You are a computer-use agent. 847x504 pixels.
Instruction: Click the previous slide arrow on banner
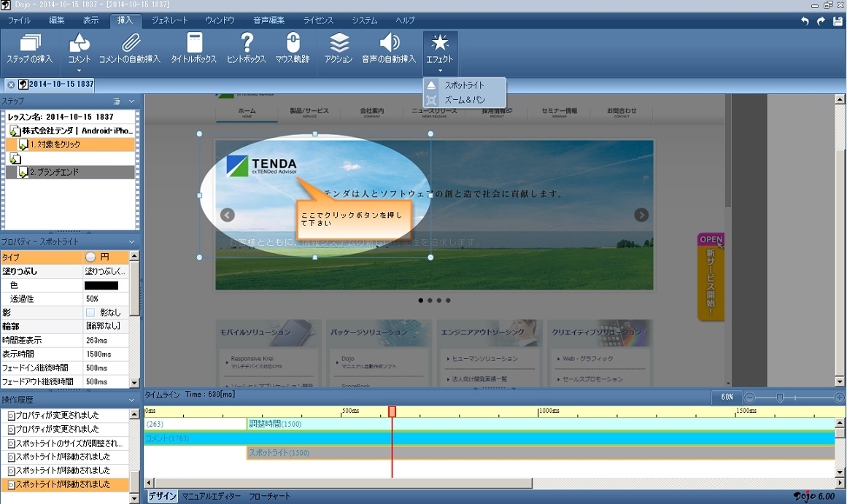click(x=228, y=215)
